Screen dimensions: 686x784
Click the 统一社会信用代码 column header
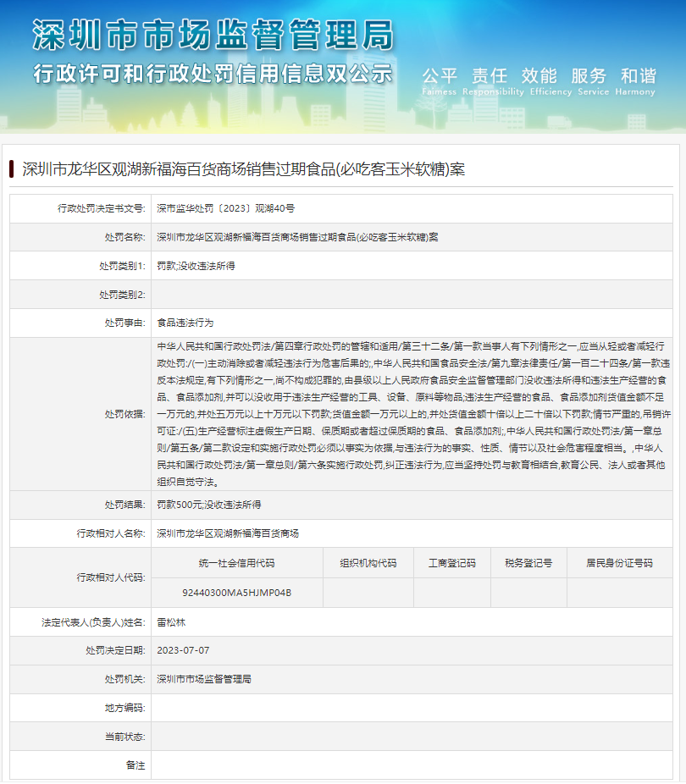[236, 563]
